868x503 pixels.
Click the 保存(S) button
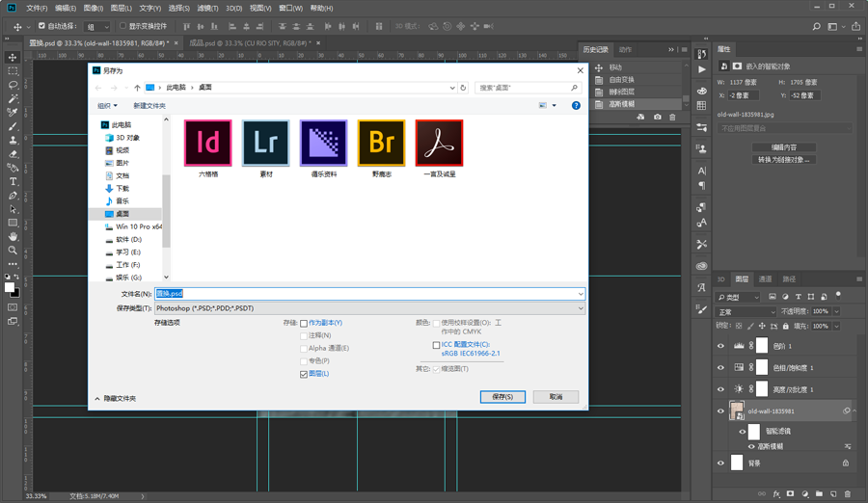(502, 397)
